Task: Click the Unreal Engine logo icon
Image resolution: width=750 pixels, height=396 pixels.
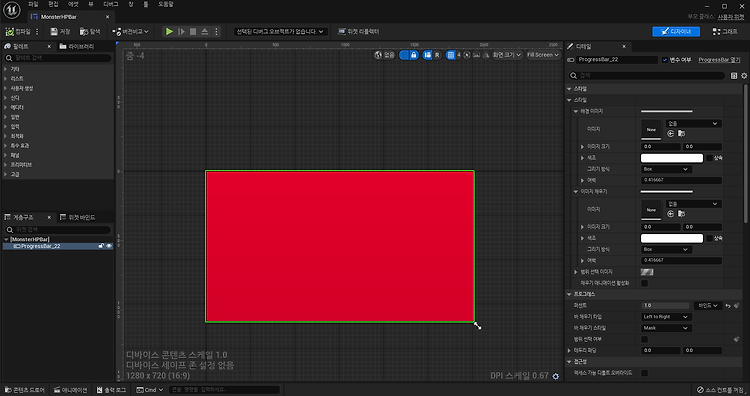Action: (x=11, y=10)
